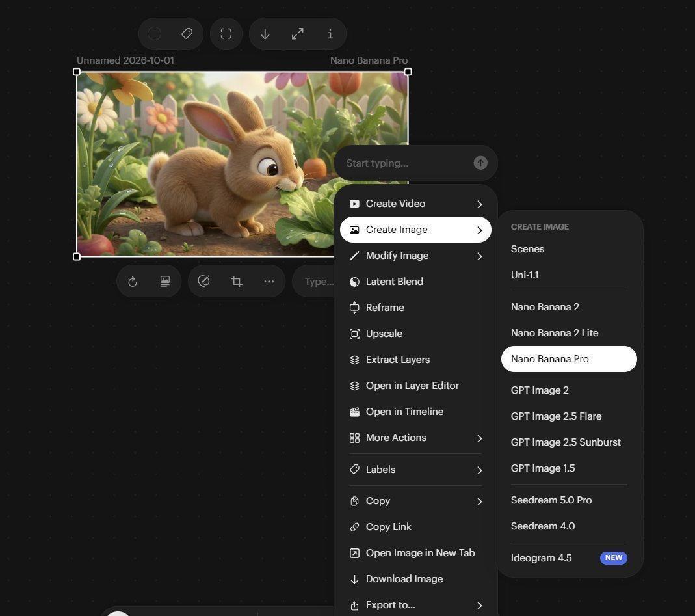This screenshot has height=616, width=695.
Task: Choose GPT Image 1.5 model
Action: 569,468
